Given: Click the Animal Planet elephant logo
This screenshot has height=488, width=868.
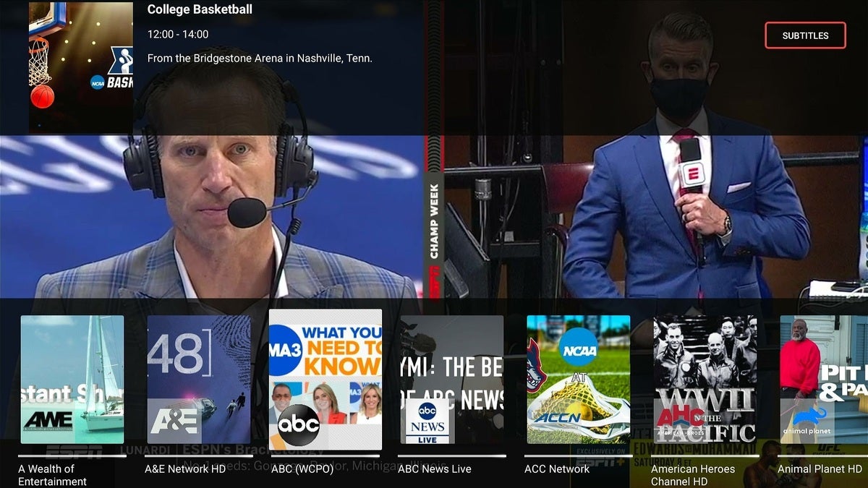Looking at the screenshot, I should point(807,421).
